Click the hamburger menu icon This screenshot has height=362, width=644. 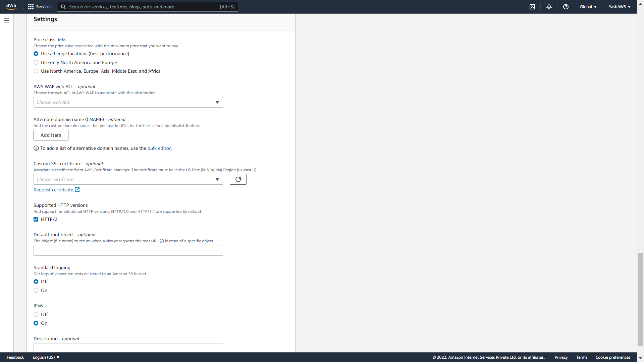click(x=7, y=20)
